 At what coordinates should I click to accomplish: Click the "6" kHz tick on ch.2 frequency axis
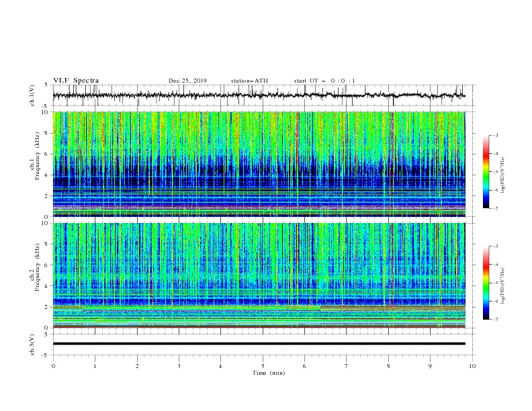[x=47, y=265]
